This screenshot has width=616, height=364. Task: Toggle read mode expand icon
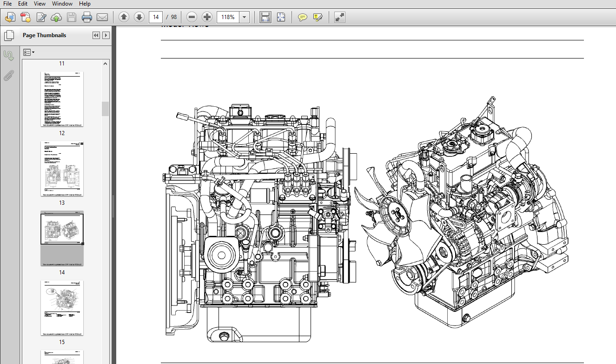340,18
